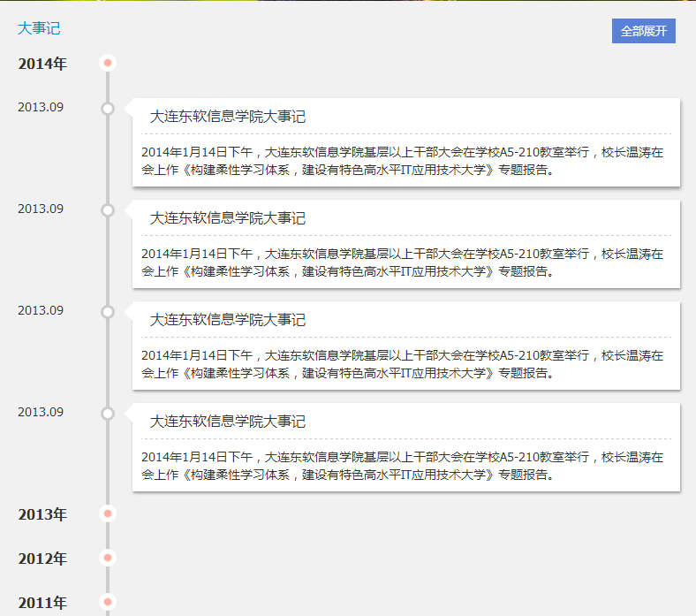
Task: Click the first 2013.09 date label
Action: pyautogui.click(x=41, y=108)
